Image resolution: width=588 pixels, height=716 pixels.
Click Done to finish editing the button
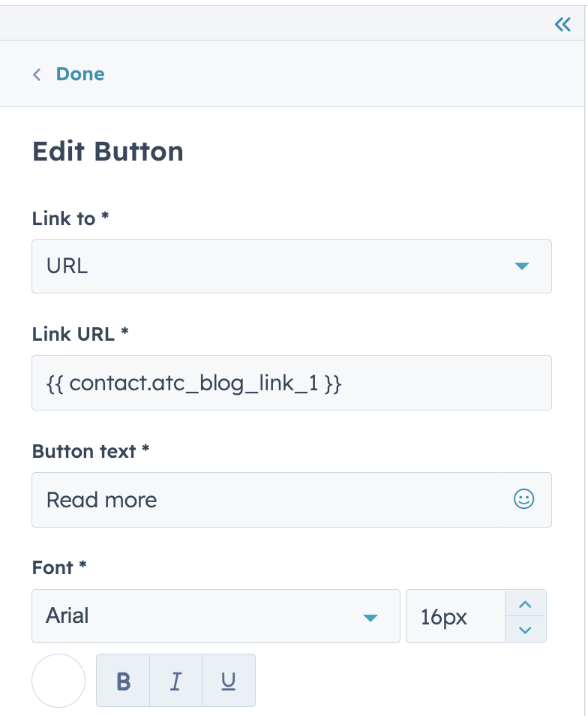coord(79,74)
